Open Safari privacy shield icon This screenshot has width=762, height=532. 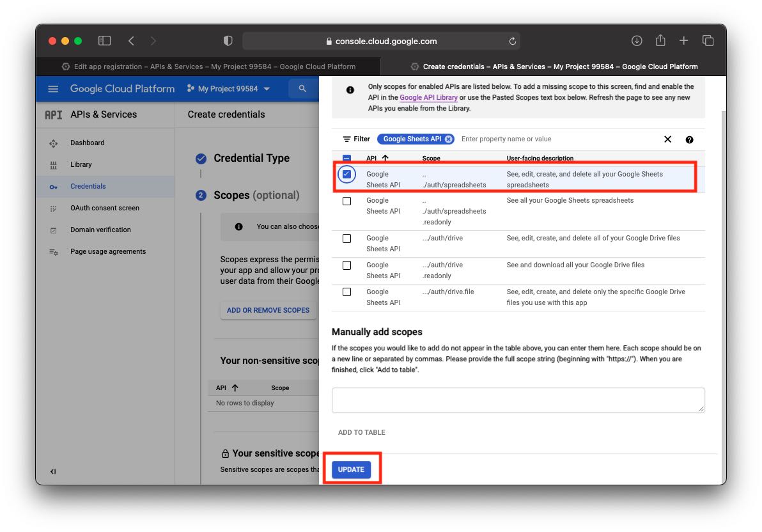pos(228,41)
